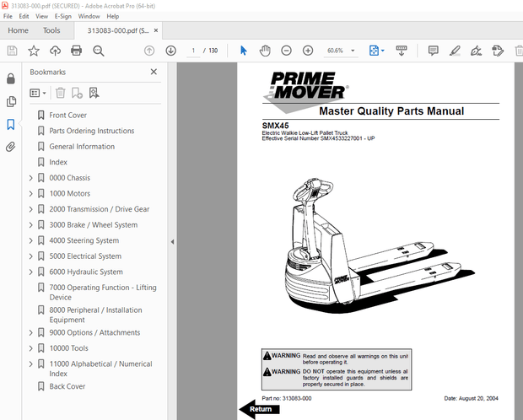Expand 3000 Brake / Wheel System

click(x=30, y=225)
